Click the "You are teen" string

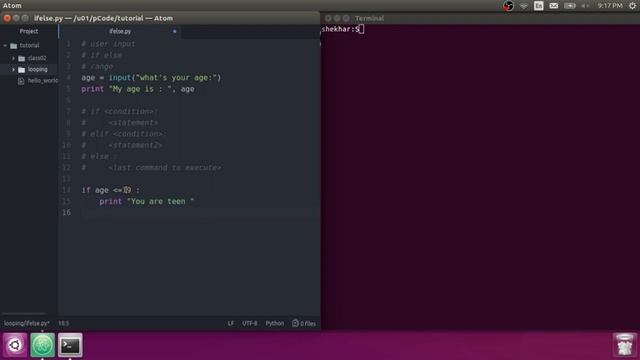[160, 201]
